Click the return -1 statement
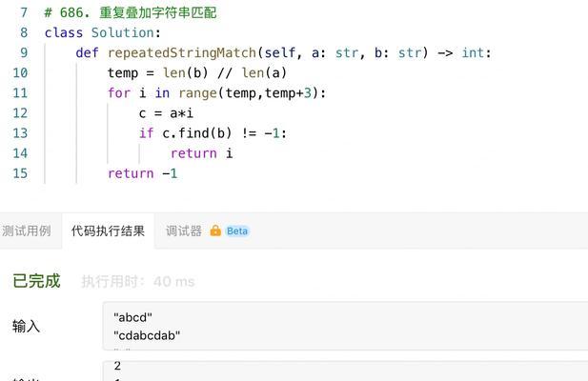This screenshot has width=588, height=381. [143, 173]
